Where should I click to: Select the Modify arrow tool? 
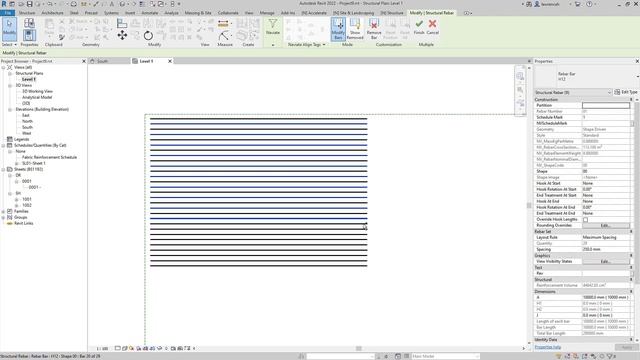coord(9,28)
